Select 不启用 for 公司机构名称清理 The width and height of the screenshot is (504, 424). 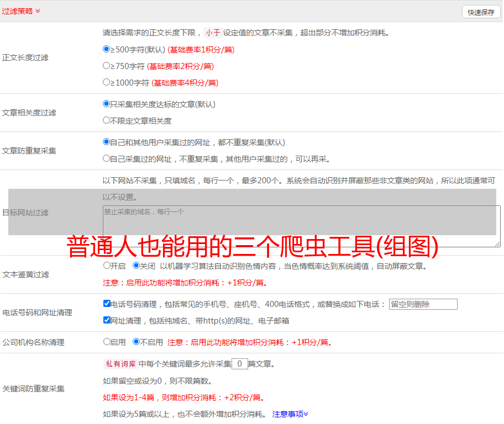coord(136,342)
